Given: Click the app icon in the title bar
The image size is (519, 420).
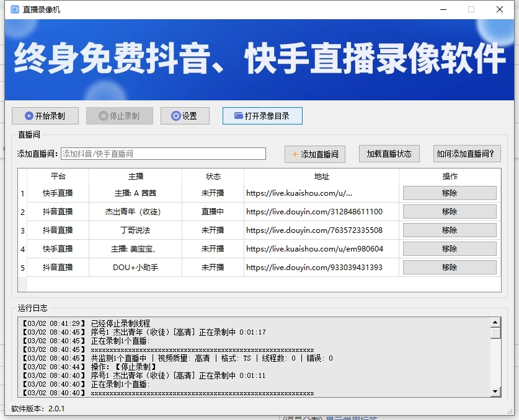Looking at the screenshot, I should [15, 10].
